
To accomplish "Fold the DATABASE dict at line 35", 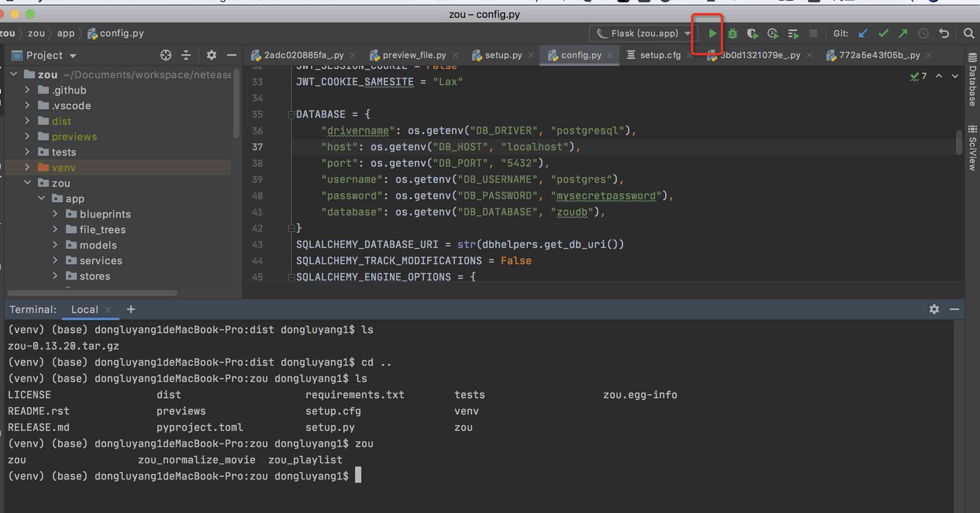I will (x=291, y=114).
